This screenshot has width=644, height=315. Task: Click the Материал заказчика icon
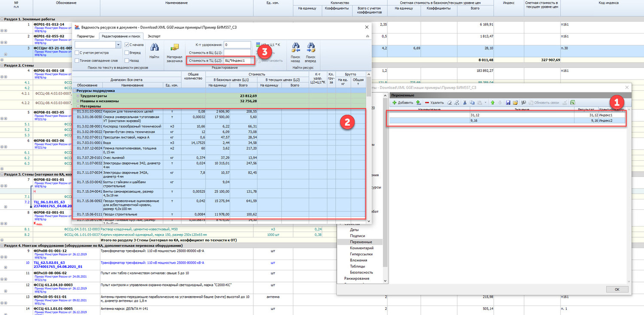pyautogui.click(x=175, y=48)
